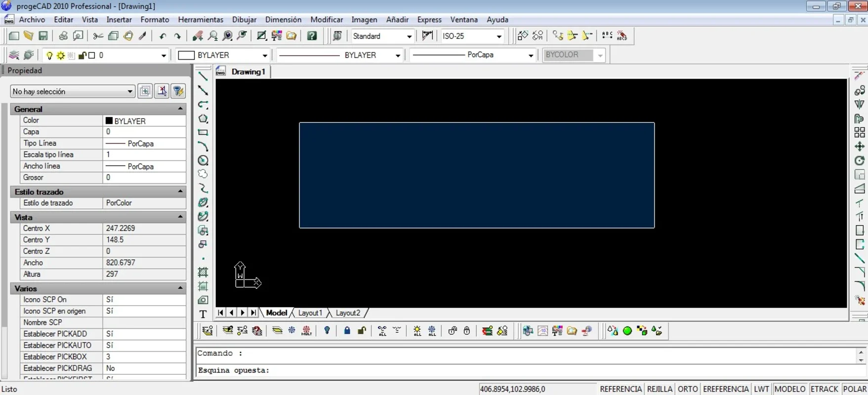Click the toolbar BYLAYER color swatch box
The width and height of the screenshot is (868, 395).
pyautogui.click(x=186, y=55)
